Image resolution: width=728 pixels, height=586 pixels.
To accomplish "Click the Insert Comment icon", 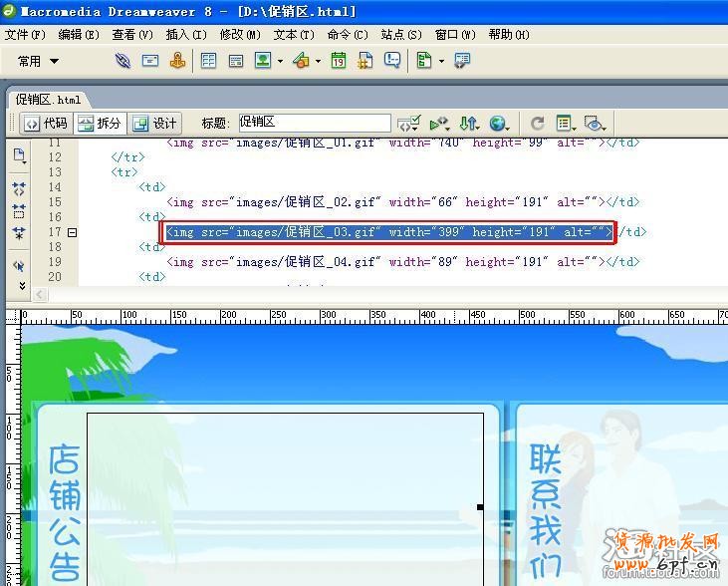I will tap(392, 61).
